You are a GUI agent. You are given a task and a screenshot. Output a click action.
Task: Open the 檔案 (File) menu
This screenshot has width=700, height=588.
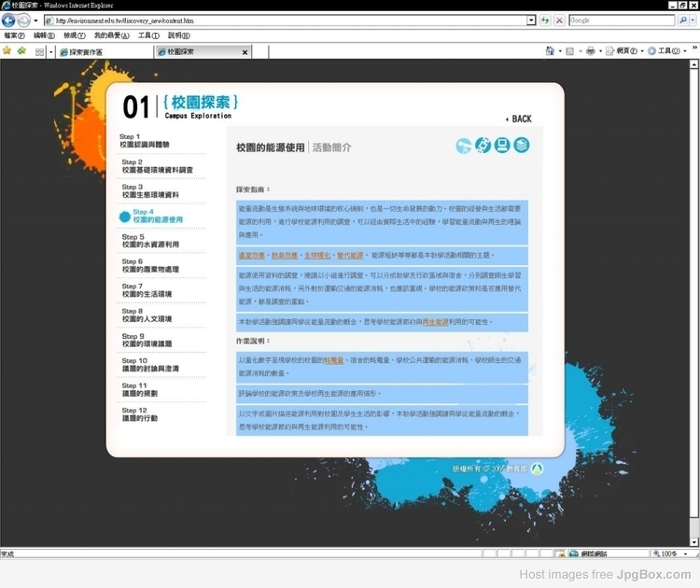(14, 35)
